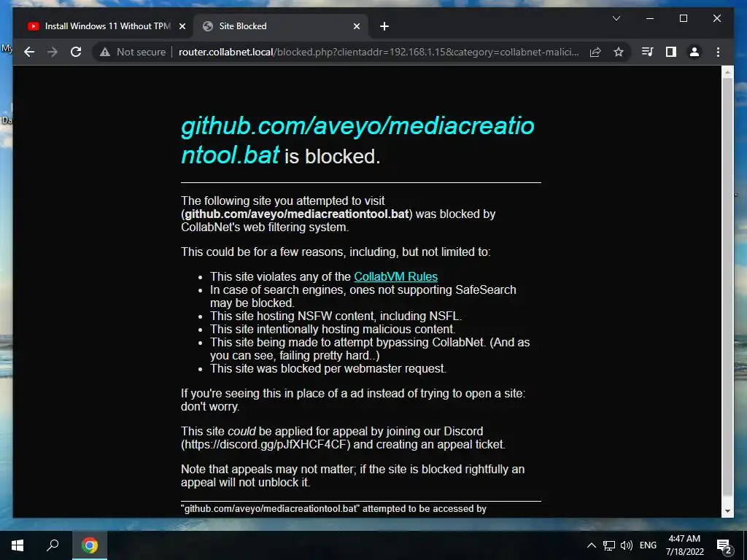Click the Discord appeal URL text
The image size is (747, 560).
pos(266,445)
